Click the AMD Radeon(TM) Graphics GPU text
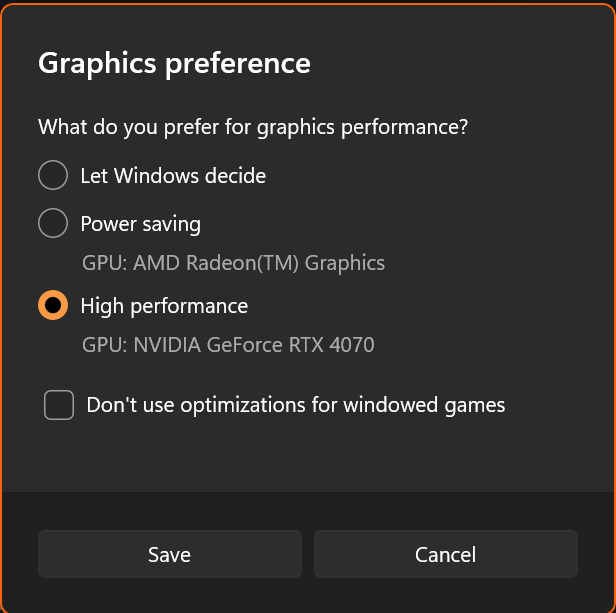This screenshot has width=616, height=613. (x=233, y=263)
